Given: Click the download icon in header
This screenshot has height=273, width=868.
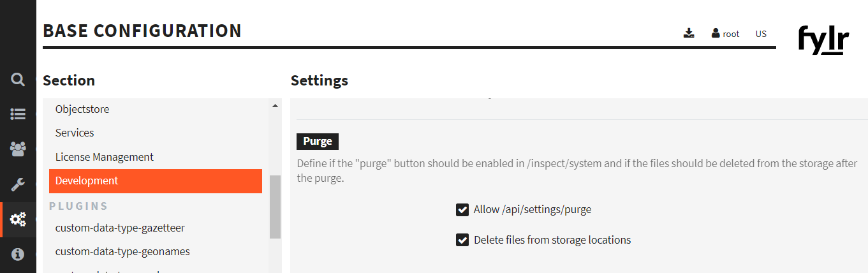Looking at the screenshot, I should tap(689, 33).
